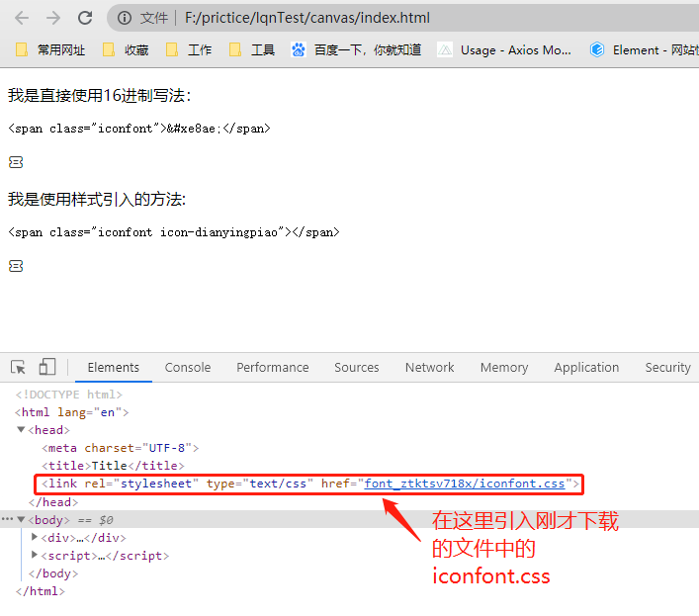The width and height of the screenshot is (699, 616).
Task: Select the DOCTYPE html line
Action: [68, 395]
